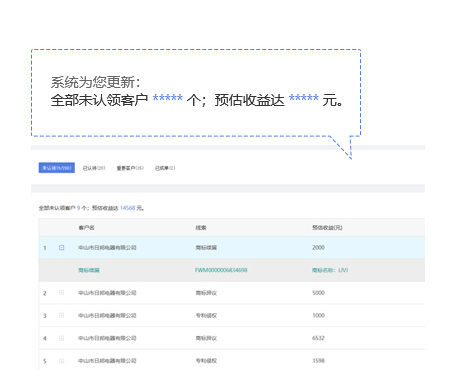Screen dimensions: 460x370
Task: Expand row 5 专利侵权 1598 details
Action: pos(61,361)
